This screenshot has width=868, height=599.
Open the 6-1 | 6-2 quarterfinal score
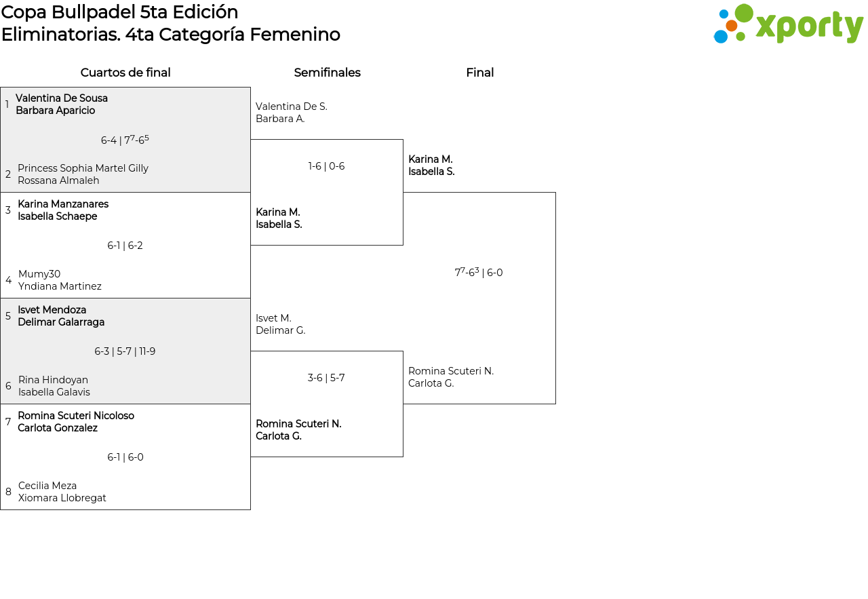[125, 246]
